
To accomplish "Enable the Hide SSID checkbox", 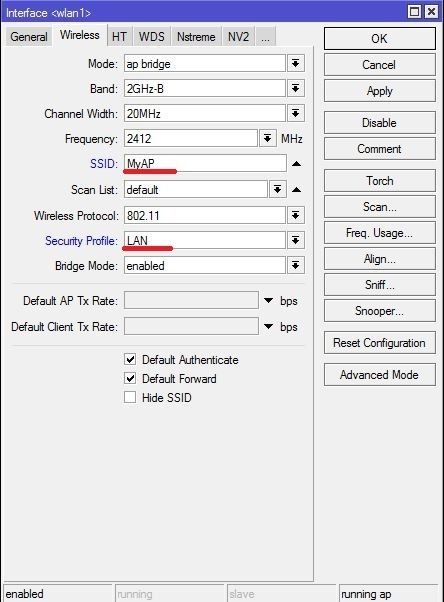I will (130, 397).
